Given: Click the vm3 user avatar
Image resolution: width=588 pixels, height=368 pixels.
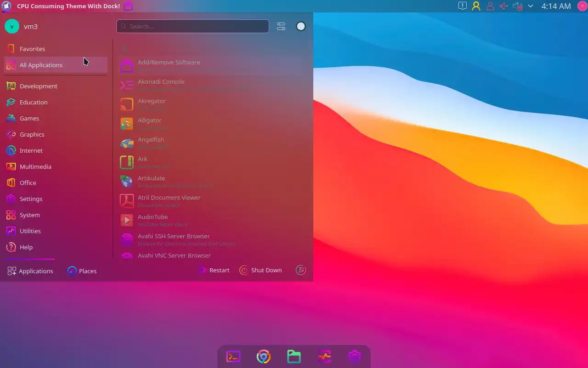Looking at the screenshot, I should (x=11, y=26).
